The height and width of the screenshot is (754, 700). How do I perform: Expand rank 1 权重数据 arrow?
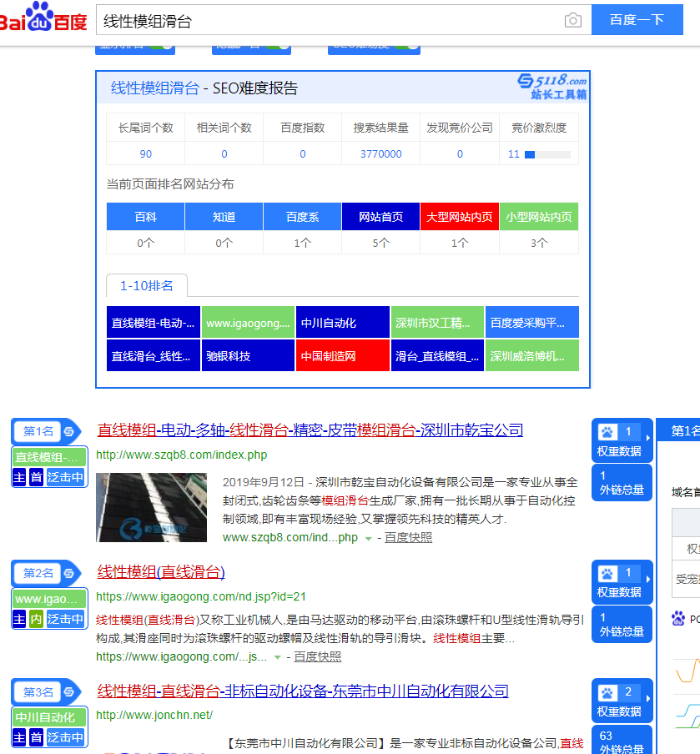pyautogui.click(x=648, y=438)
